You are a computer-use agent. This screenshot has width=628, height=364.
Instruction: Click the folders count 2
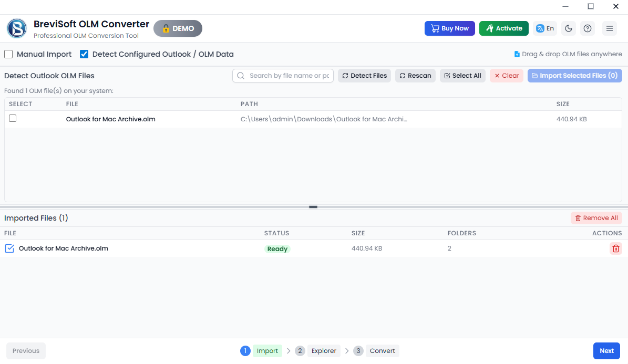(449, 248)
